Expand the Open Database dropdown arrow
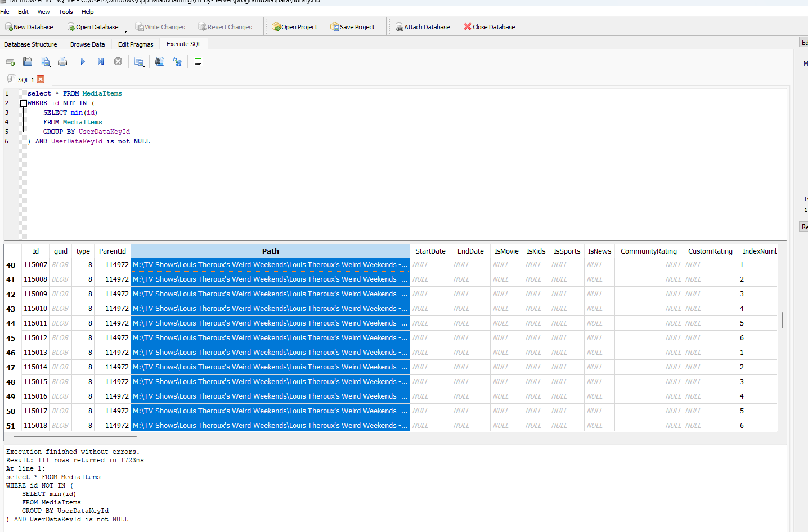 (125, 31)
